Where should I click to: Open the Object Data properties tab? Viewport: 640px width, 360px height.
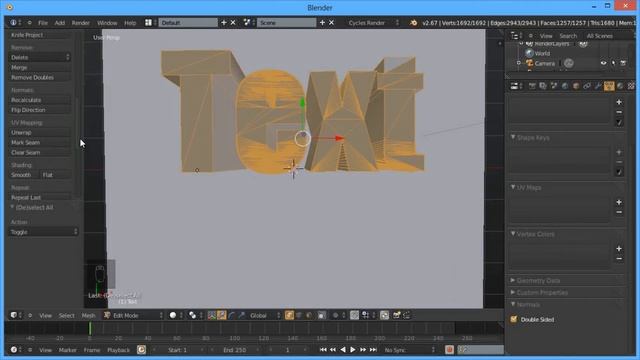[x=609, y=86]
